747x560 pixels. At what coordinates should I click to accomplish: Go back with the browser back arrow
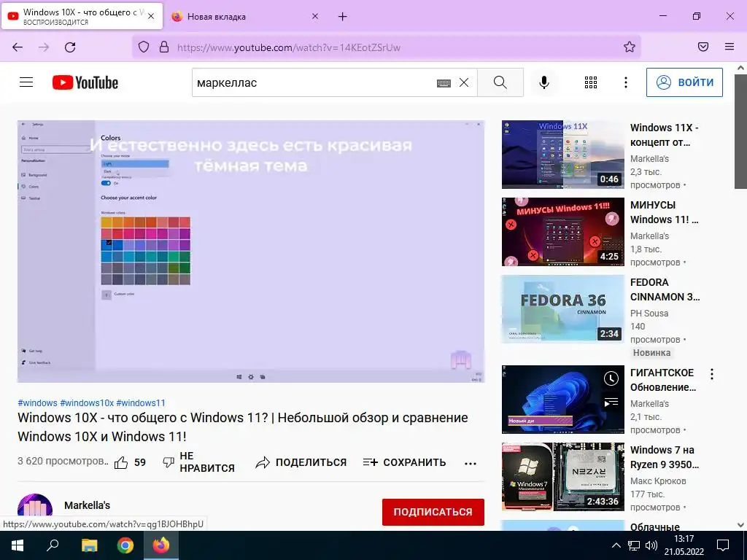coord(18,47)
